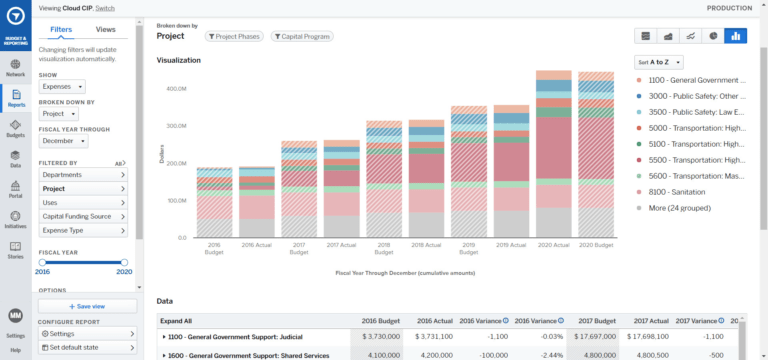Open the Reports section in sidebar
This screenshot has width=768, height=360.
(x=16, y=98)
